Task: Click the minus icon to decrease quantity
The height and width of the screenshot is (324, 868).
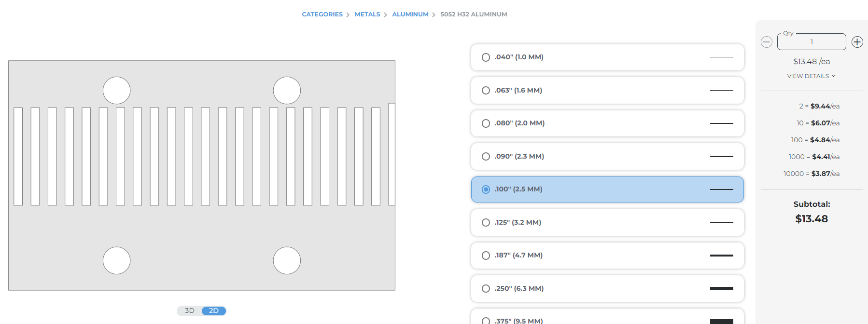Action: tap(767, 42)
